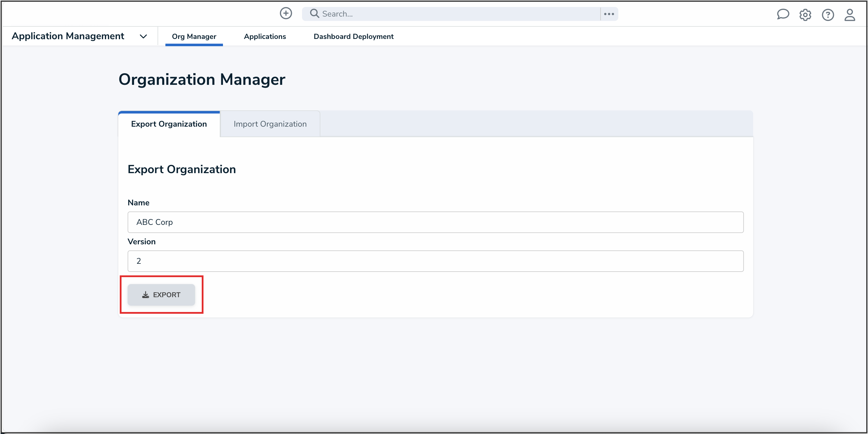
Task: Expand the Application Management dropdown chevron
Action: tap(143, 36)
